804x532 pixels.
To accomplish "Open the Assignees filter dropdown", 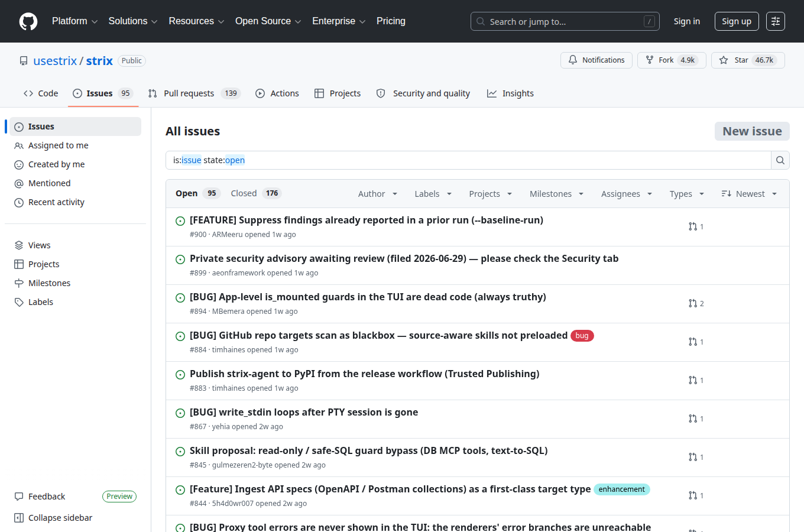I will 627,194.
